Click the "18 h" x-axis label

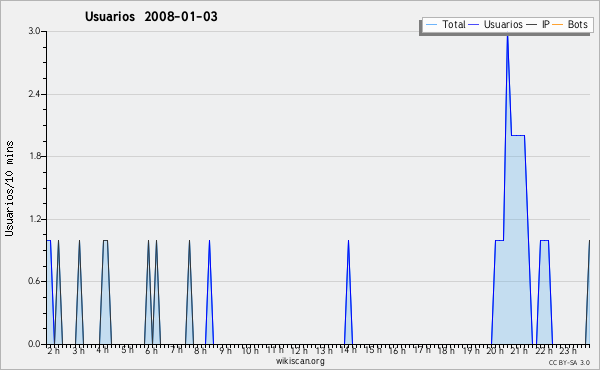446,350
